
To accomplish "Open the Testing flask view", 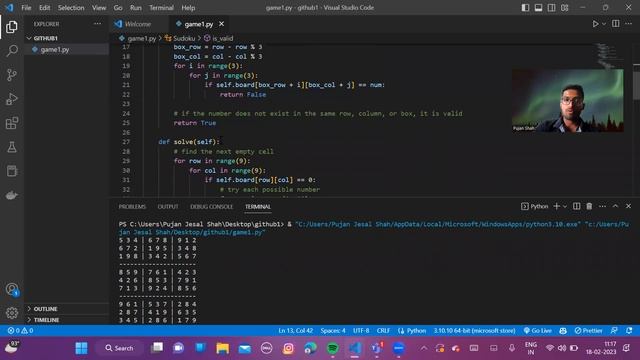I will point(12,147).
